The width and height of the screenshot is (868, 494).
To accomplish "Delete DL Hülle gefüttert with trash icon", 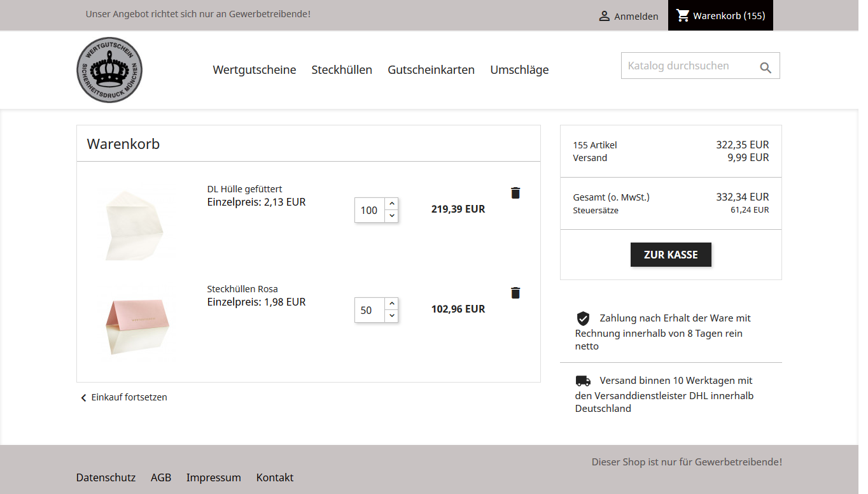I will pyautogui.click(x=515, y=193).
